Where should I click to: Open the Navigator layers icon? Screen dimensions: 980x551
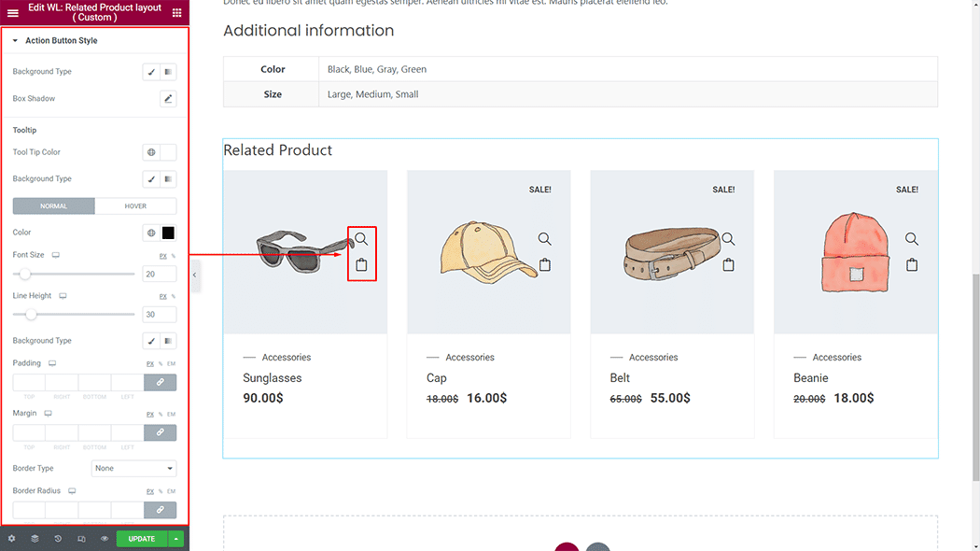(x=35, y=539)
